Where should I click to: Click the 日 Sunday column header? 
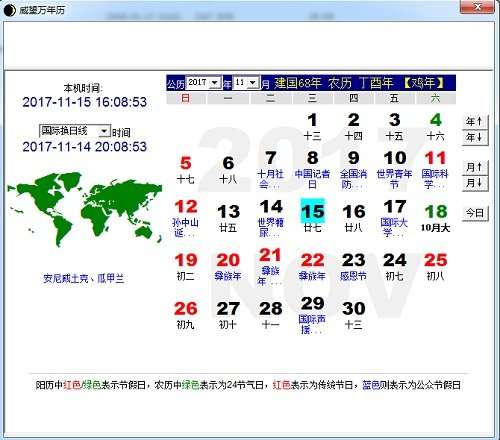pos(186,98)
